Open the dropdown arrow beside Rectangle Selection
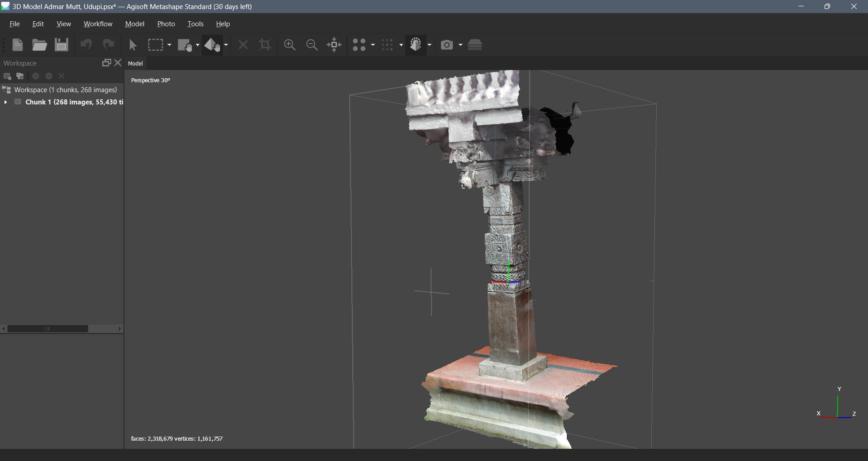The width and height of the screenshot is (868, 461). tap(170, 45)
